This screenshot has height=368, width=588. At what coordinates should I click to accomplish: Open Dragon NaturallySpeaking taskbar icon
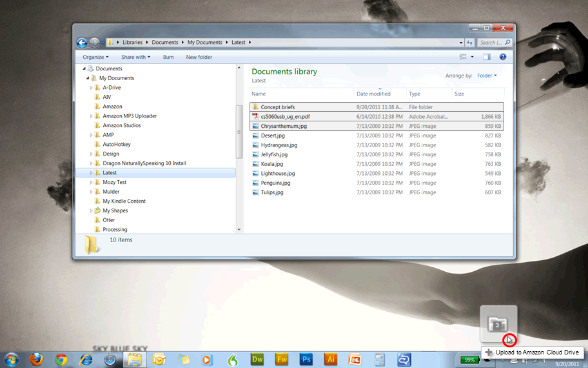233,360
